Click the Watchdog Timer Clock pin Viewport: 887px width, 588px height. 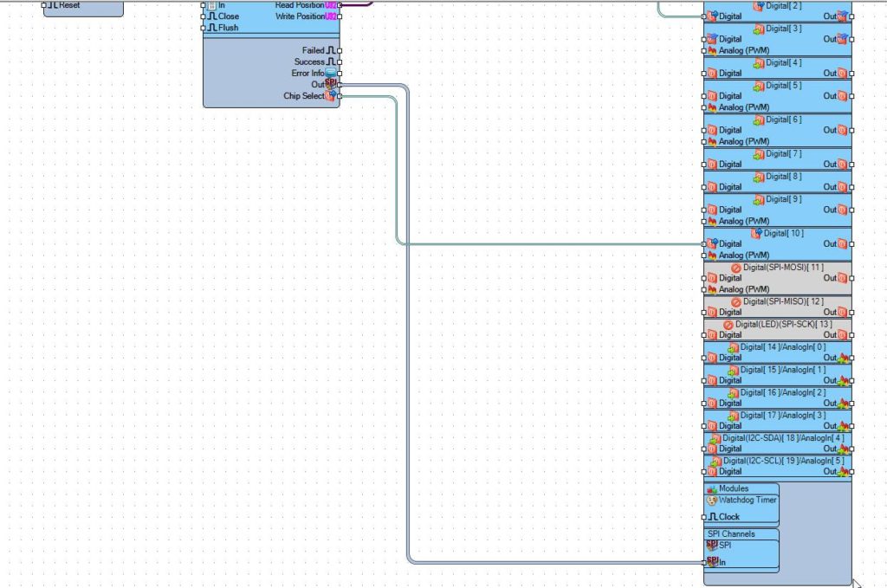pos(703,517)
